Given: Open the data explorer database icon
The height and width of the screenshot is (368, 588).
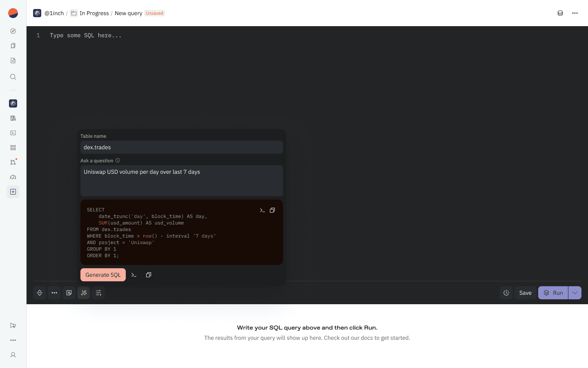Looking at the screenshot, I should (560, 13).
